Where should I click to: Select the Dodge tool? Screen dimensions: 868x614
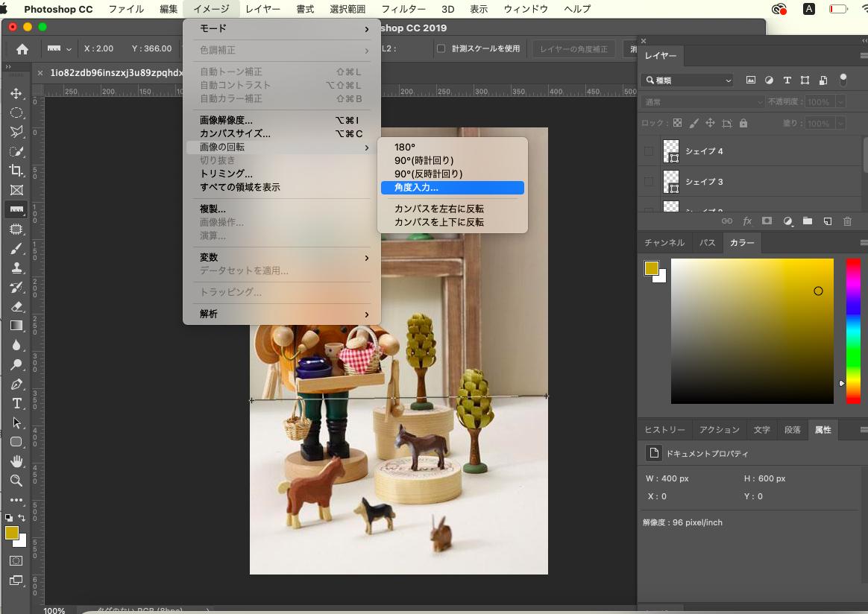(16, 364)
